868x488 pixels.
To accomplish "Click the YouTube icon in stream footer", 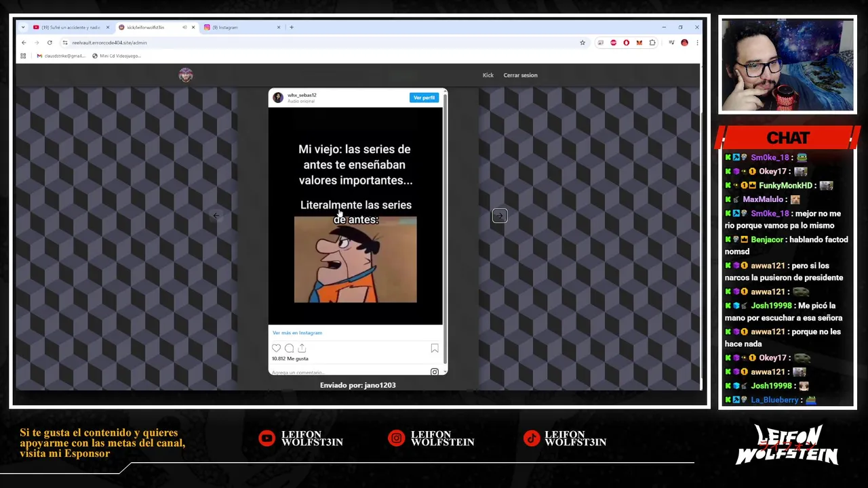I will coord(267,439).
